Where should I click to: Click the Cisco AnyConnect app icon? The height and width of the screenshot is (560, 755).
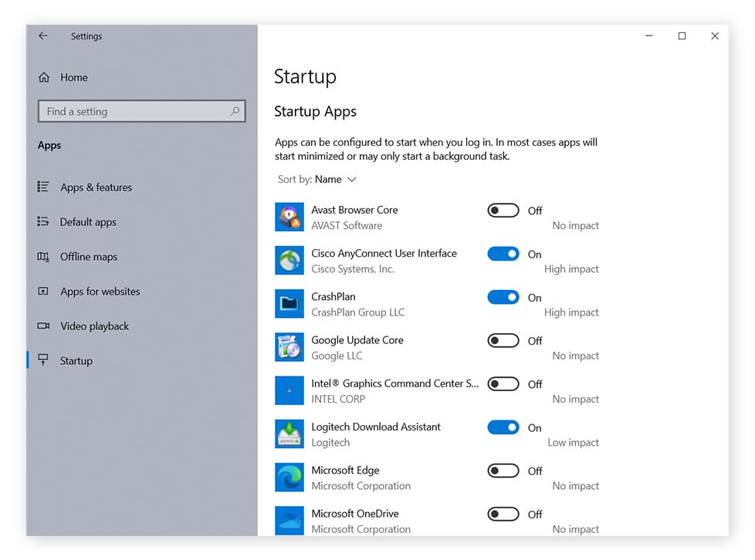(289, 260)
